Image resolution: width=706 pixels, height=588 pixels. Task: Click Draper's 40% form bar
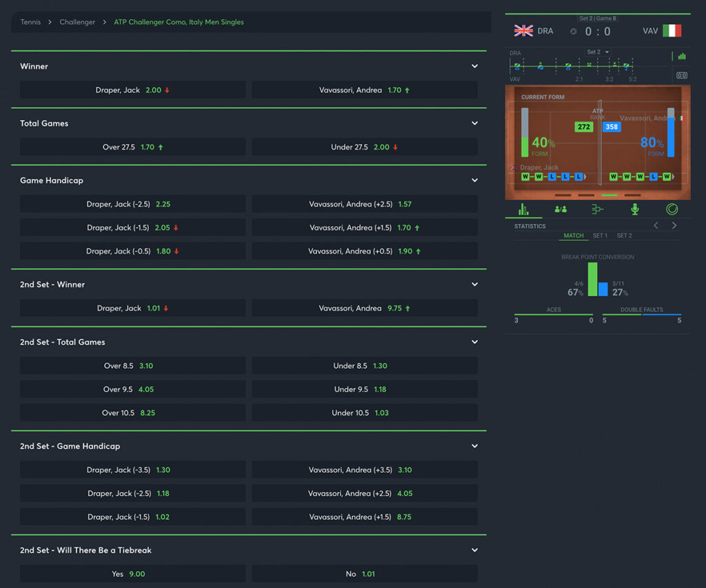tap(525, 132)
